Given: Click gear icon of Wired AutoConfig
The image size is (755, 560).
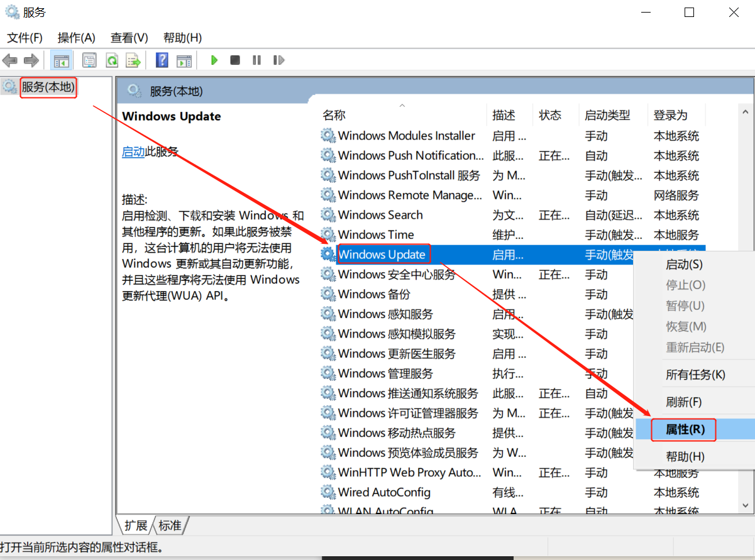Looking at the screenshot, I should coord(328,491).
